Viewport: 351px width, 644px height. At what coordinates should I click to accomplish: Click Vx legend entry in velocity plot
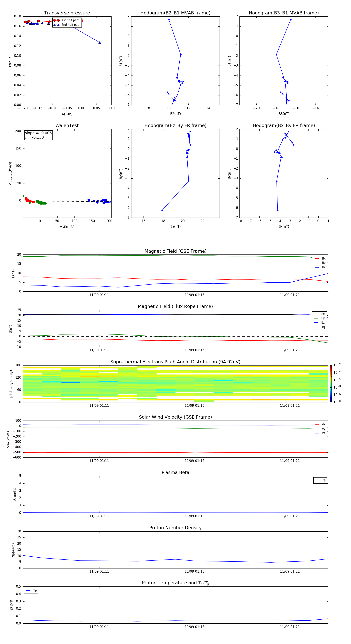tap(320, 425)
